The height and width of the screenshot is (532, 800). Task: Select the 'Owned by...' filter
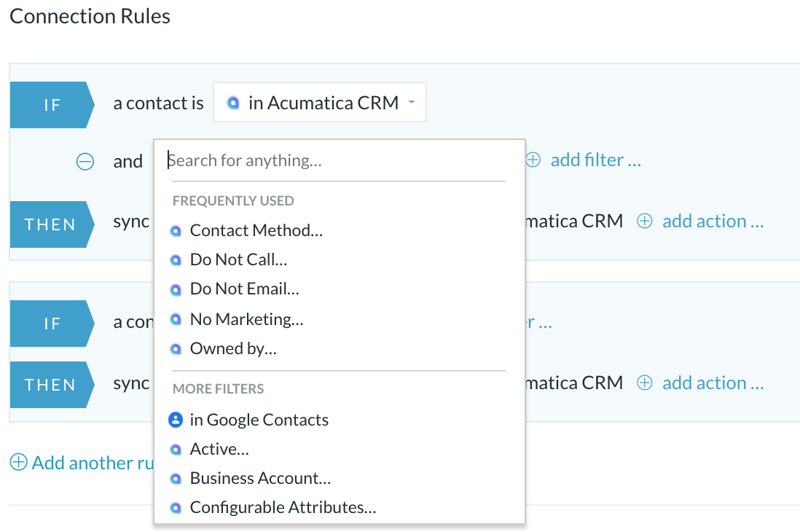tap(233, 348)
